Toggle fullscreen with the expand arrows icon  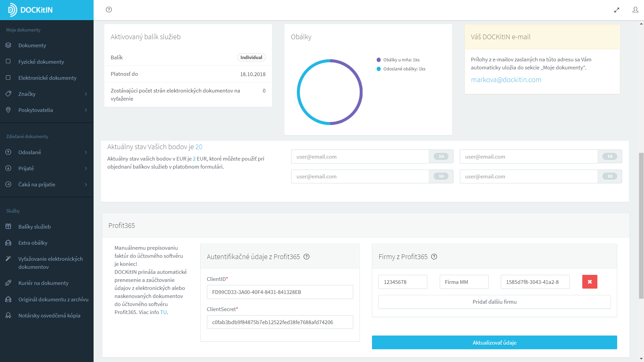pos(616,10)
